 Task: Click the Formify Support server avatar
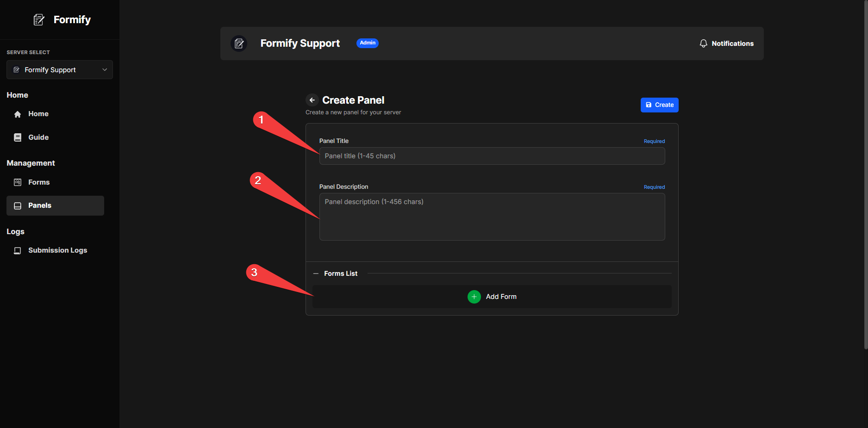pyautogui.click(x=239, y=43)
